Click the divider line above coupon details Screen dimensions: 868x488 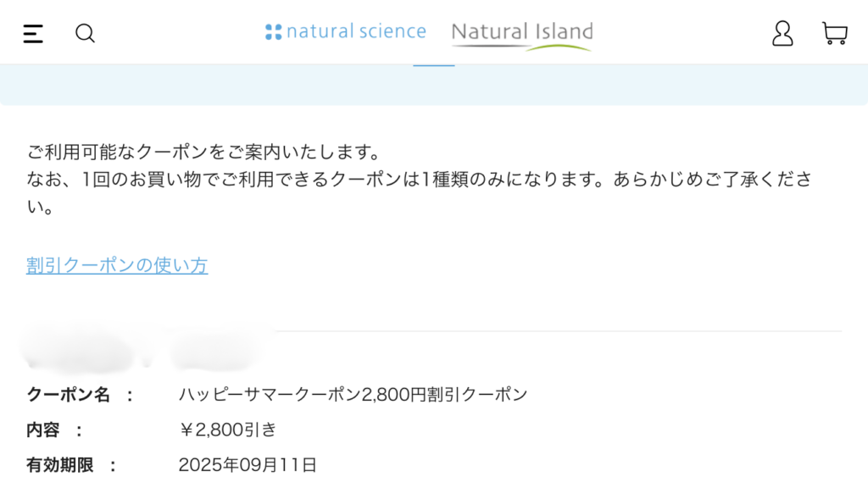point(559,331)
